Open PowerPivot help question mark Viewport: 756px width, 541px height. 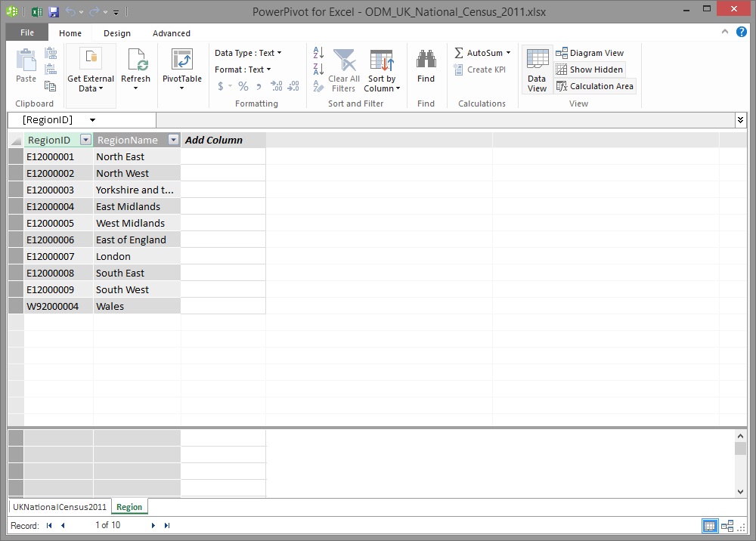[x=742, y=32]
